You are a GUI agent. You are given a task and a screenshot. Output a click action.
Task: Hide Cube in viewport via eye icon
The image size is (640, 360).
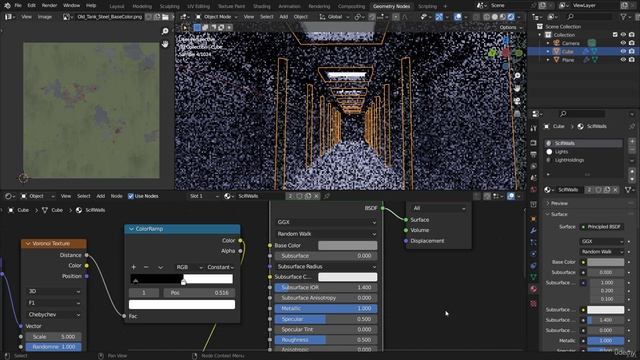[623, 51]
